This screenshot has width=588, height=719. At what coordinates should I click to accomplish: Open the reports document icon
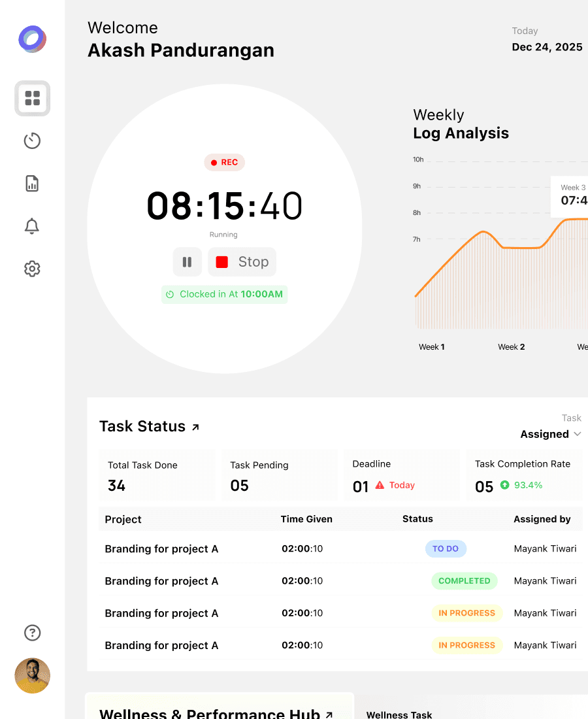pyautogui.click(x=32, y=184)
